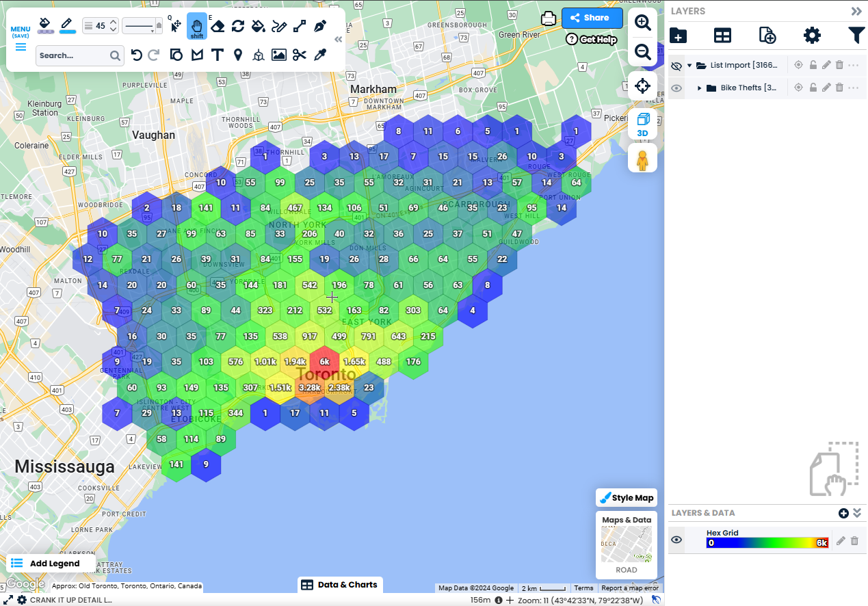The height and width of the screenshot is (606, 868).
Task: Click the add file import icon
Action: (x=767, y=36)
